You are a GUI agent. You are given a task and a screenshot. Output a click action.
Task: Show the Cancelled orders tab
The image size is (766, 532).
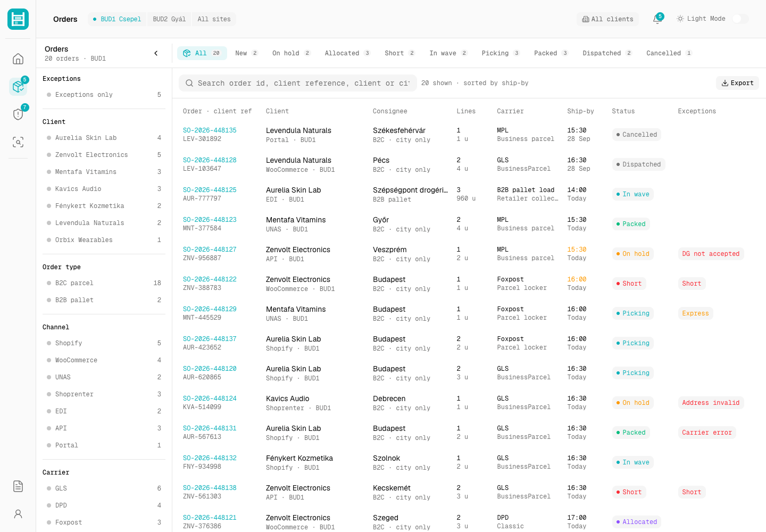coord(669,53)
